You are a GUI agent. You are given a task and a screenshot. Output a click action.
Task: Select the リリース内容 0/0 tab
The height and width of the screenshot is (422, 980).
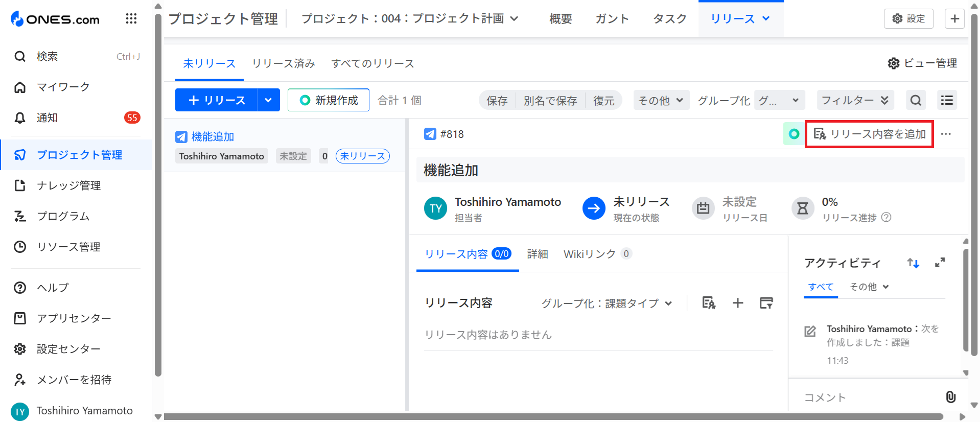[x=468, y=254]
